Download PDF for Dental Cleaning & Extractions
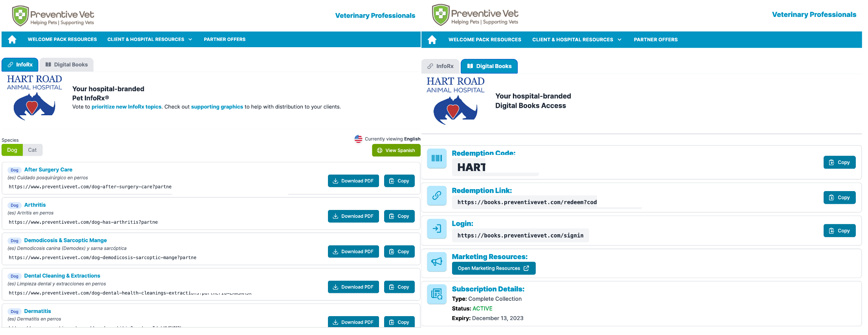This screenshot has width=868, height=335. pos(353,287)
